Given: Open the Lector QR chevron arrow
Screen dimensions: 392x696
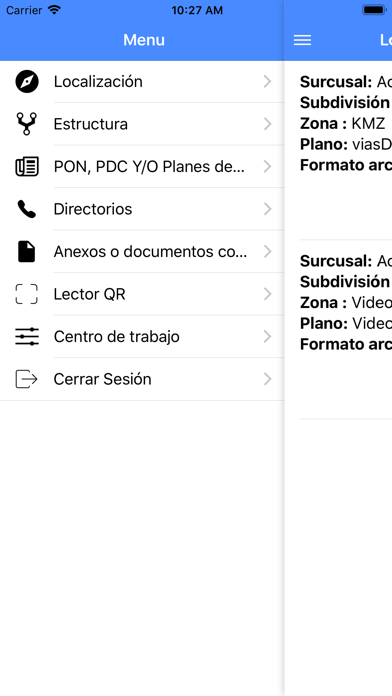Looking at the screenshot, I should (267, 294).
